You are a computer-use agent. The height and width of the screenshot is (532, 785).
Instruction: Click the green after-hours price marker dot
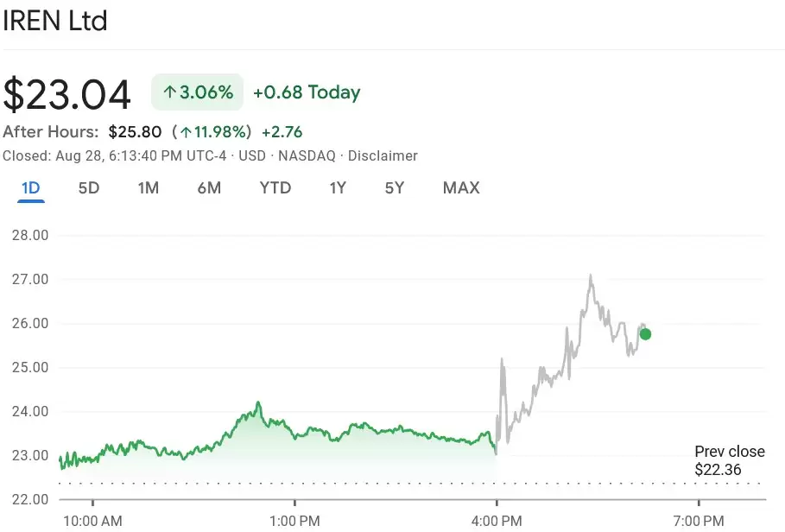click(645, 333)
